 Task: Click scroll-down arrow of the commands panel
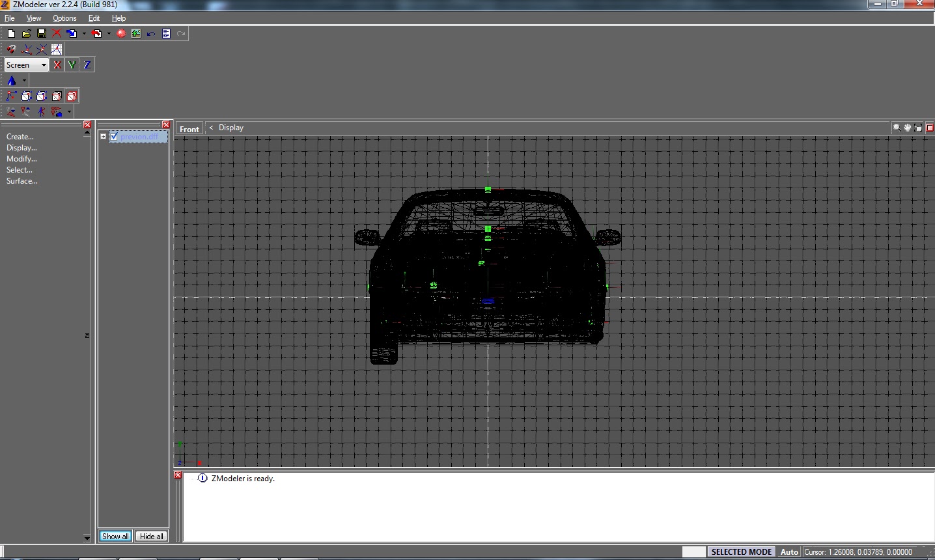[87, 538]
